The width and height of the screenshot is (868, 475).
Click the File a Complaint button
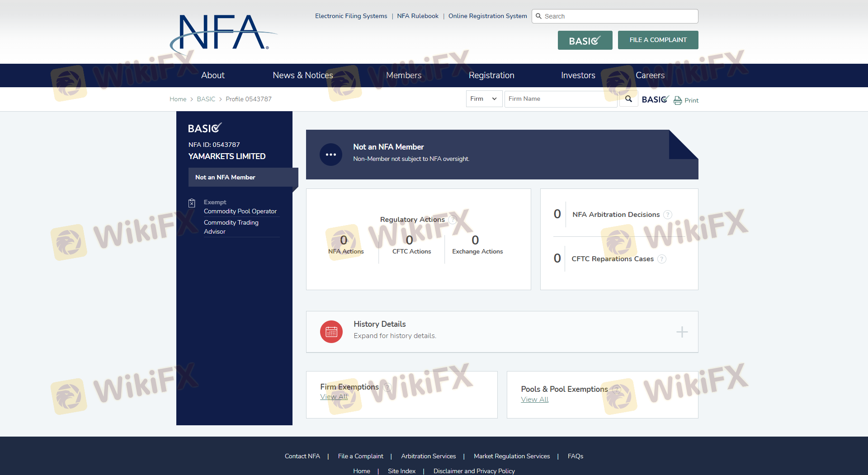[658, 40]
